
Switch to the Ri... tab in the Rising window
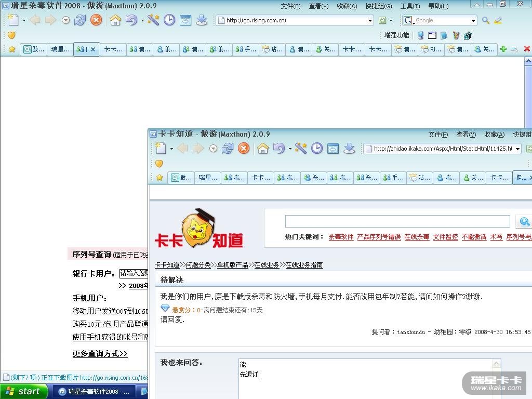pos(432,49)
